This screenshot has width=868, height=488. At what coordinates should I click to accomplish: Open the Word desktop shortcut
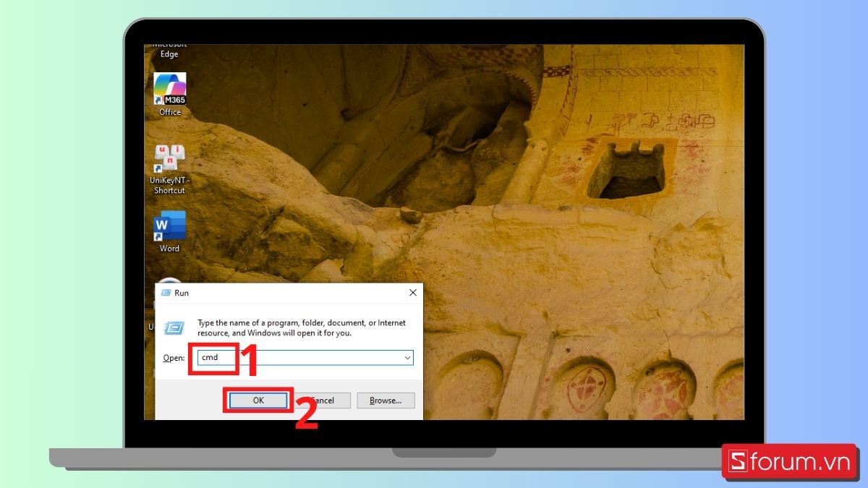click(169, 231)
